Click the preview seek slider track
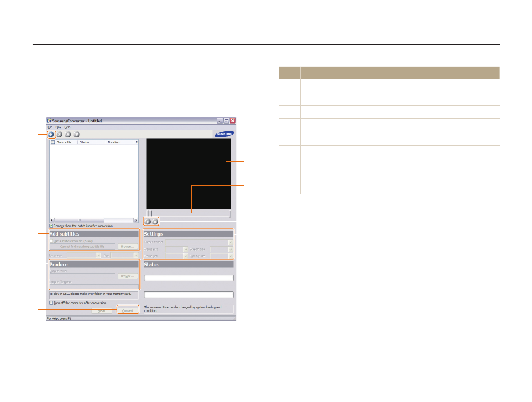 tap(190, 214)
